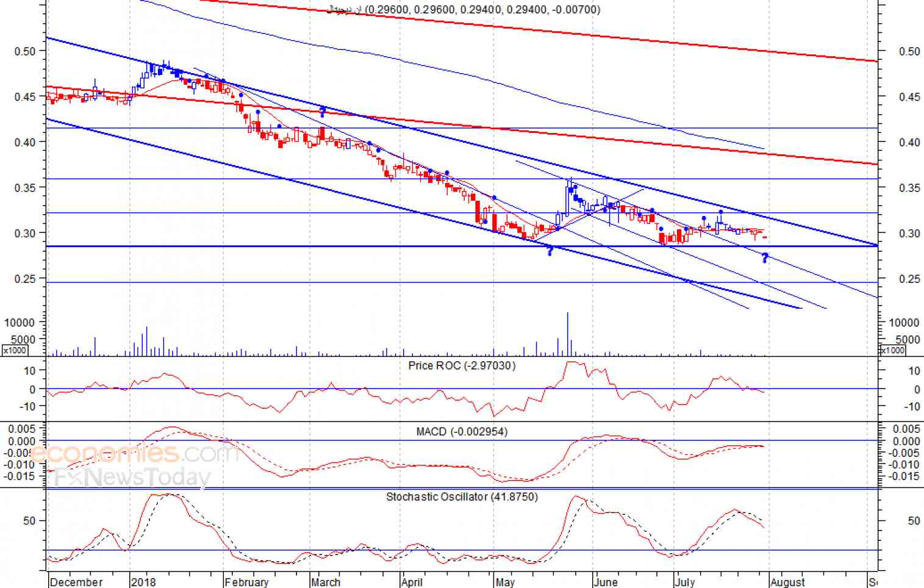Click the economies.com watermark logo

point(133,454)
